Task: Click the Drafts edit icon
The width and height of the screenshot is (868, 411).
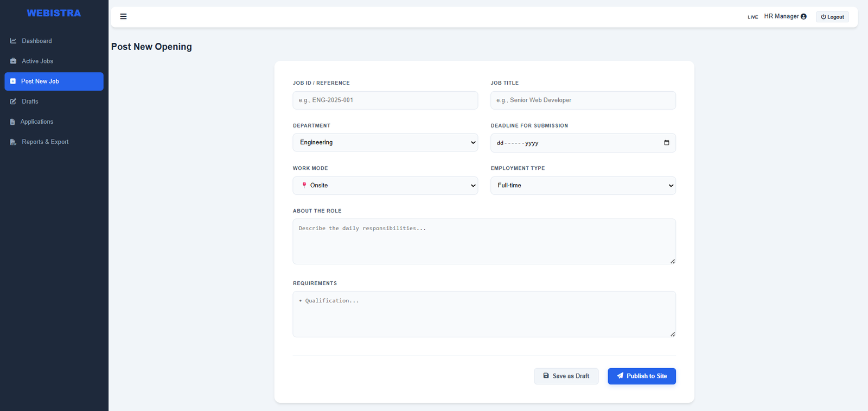Action: (13, 102)
